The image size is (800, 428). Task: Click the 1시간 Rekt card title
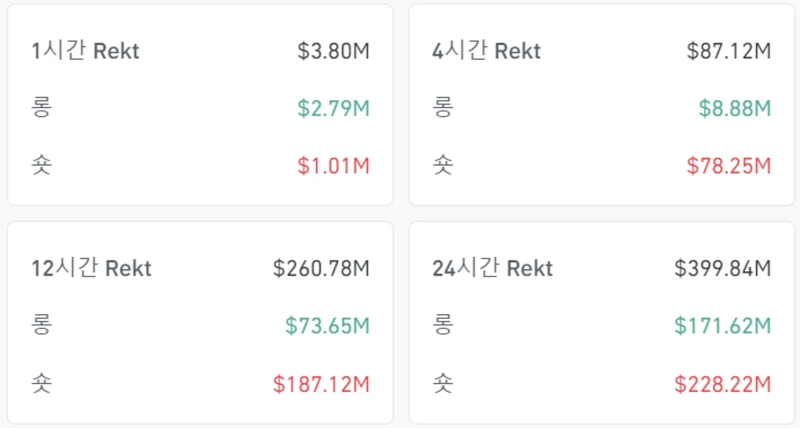pyautogui.click(x=85, y=51)
